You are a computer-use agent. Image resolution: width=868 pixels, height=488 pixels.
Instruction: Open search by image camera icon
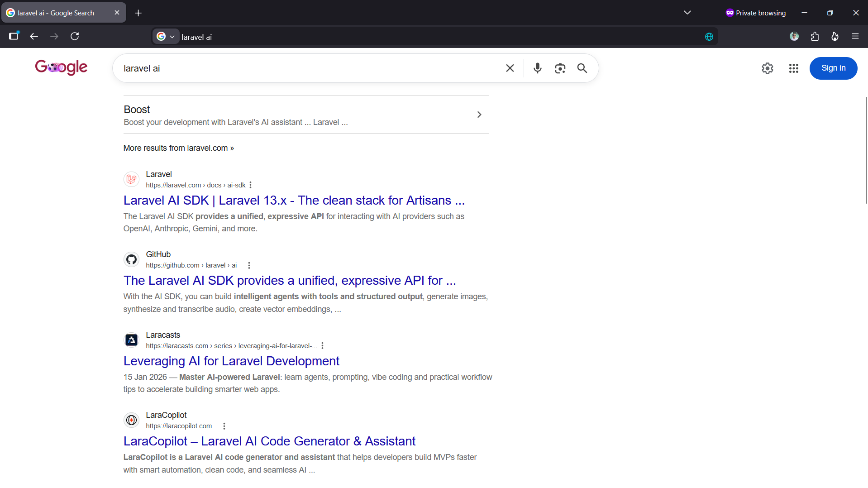pos(560,68)
